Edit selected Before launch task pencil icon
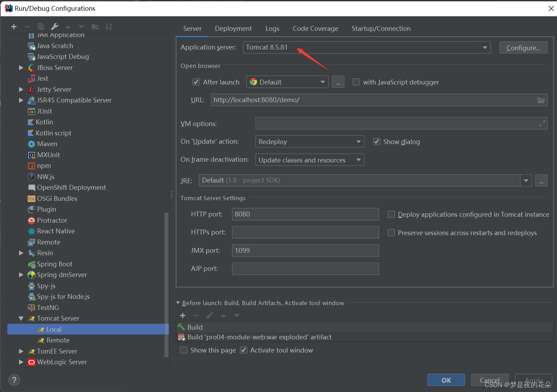This screenshot has height=392, width=557. 210,315
